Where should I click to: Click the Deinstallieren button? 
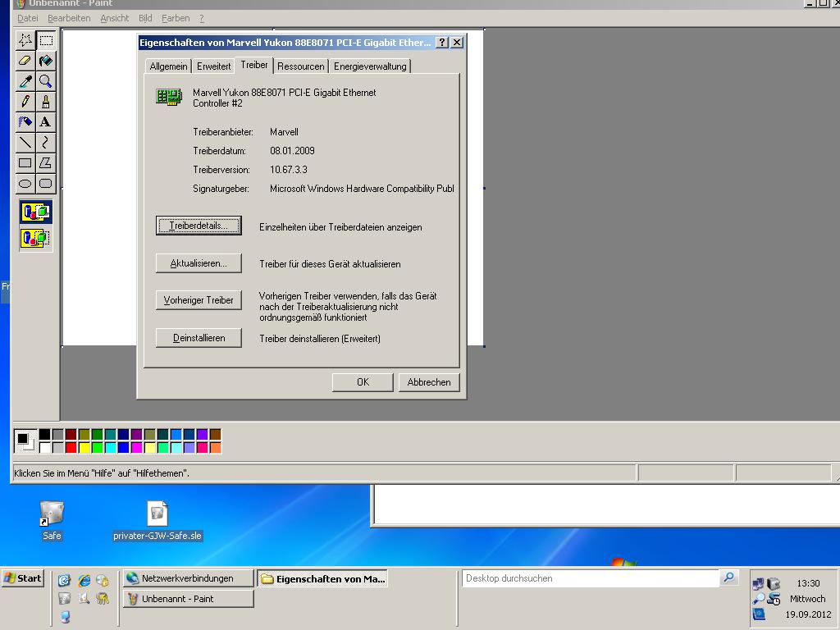199,338
